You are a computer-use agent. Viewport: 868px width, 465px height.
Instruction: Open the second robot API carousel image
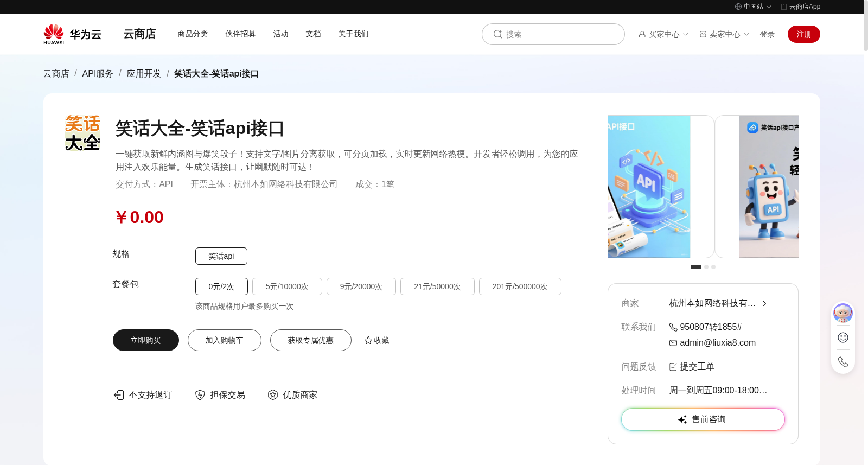coord(757,187)
